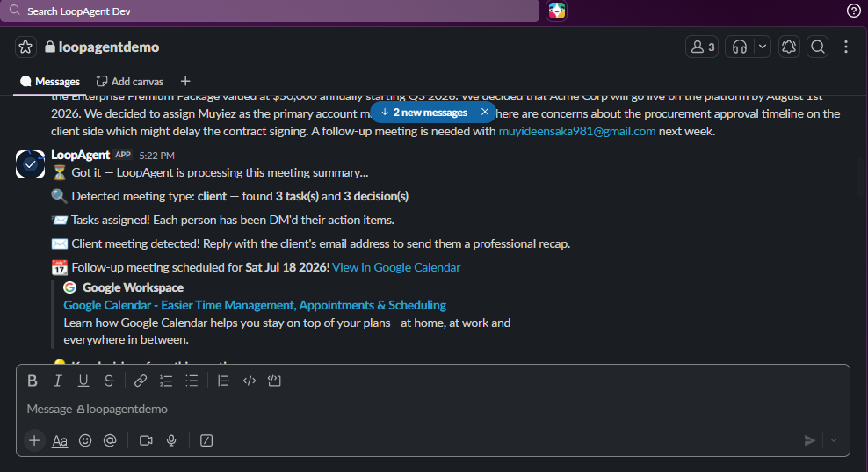Focus the Message loopagentdemo input box
Viewport: 868px width, 472px height.
(431, 410)
